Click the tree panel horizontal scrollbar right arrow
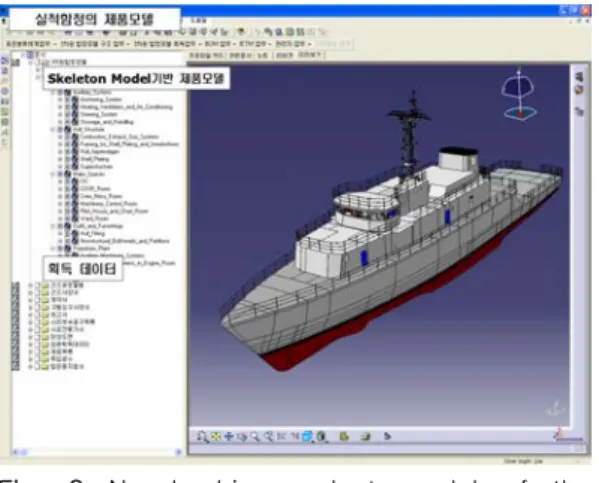This screenshot has width=599, height=483. 178,452
